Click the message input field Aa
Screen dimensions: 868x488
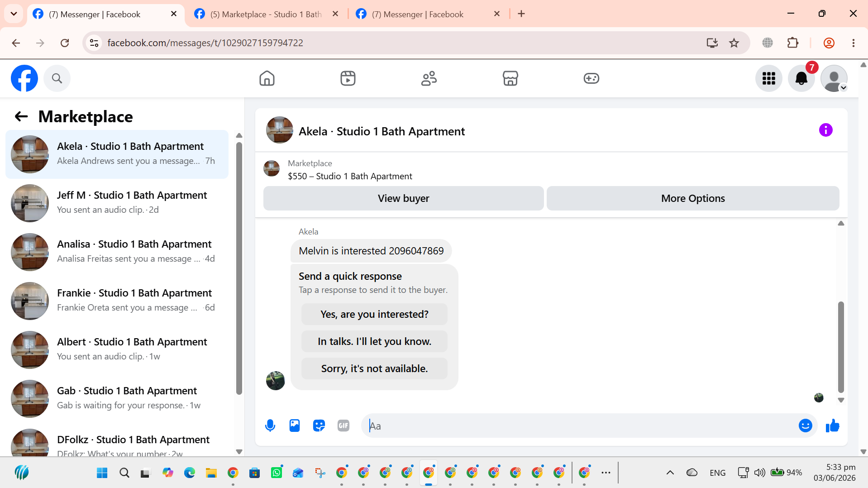coord(579,426)
